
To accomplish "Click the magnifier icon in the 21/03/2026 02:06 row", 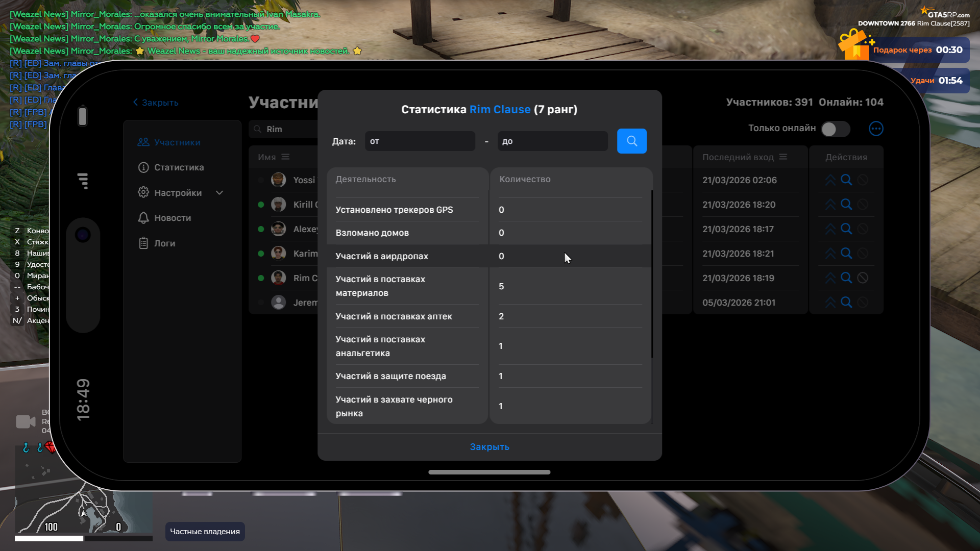I will click(x=846, y=180).
